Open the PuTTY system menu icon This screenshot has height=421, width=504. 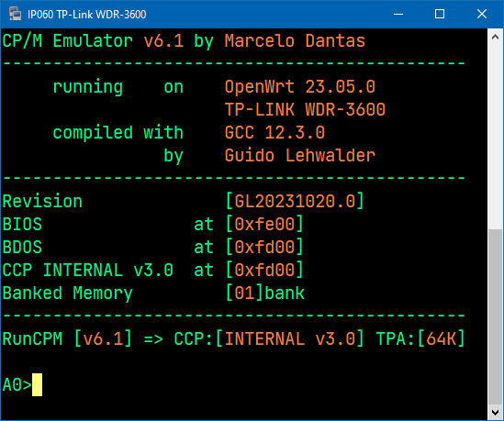click(15, 14)
